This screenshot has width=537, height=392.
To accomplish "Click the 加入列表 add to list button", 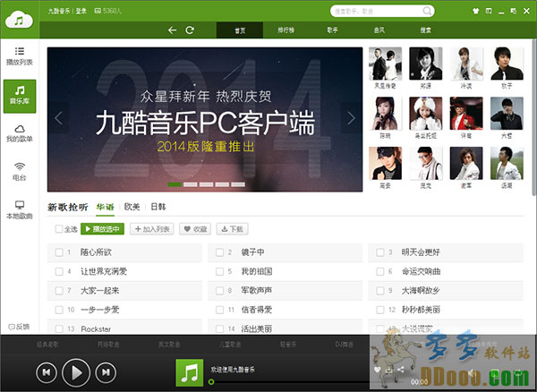I will [x=152, y=229].
